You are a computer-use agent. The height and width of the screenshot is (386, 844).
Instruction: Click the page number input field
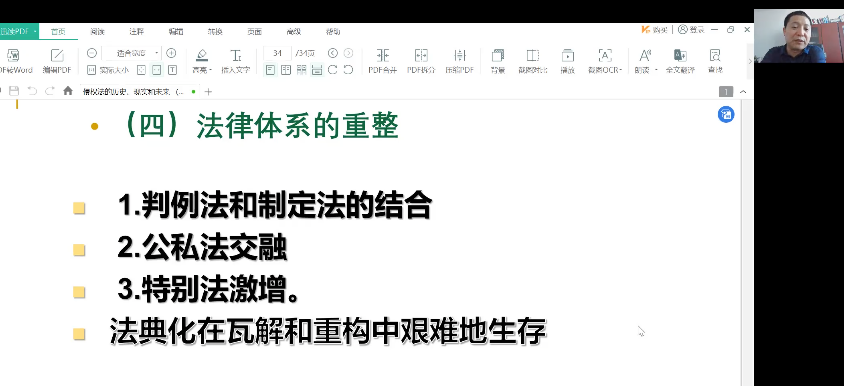point(278,53)
